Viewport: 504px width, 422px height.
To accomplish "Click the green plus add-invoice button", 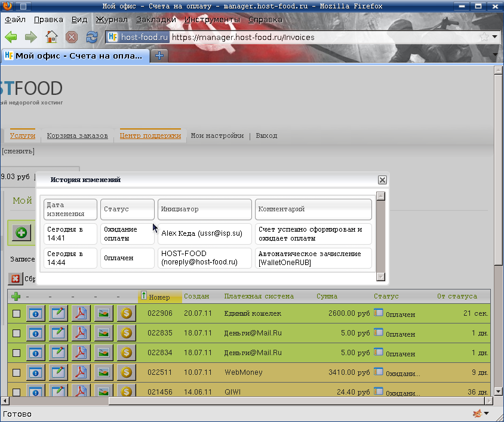I will [x=21, y=232].
